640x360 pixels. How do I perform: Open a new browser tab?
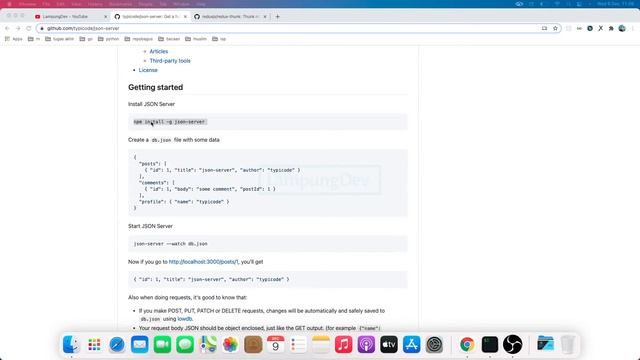(278, 17)
